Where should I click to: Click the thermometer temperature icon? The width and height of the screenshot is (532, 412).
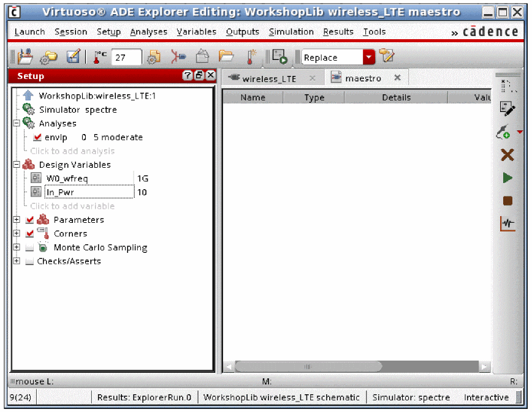click(99, 57)
